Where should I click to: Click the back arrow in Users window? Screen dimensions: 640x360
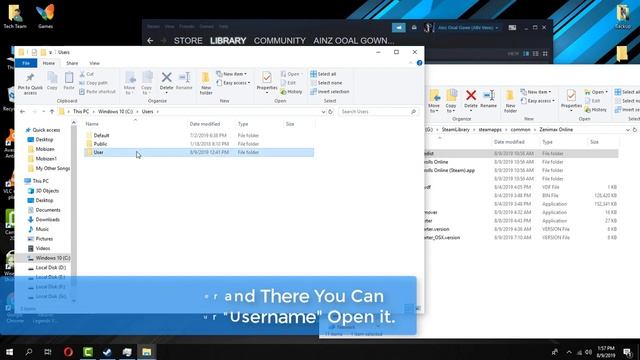[23, 111]
